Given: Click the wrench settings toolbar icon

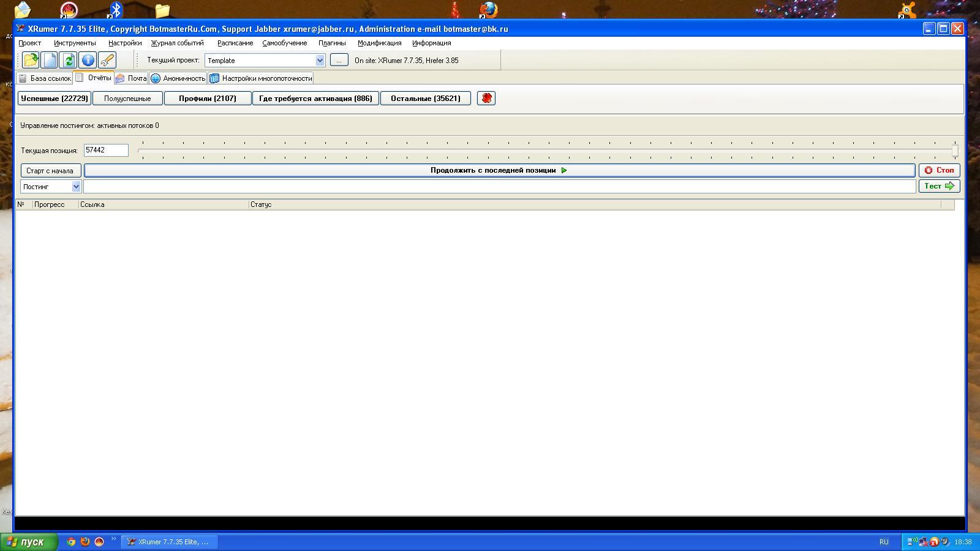Looking at the screenshot, I should [107, 60].
